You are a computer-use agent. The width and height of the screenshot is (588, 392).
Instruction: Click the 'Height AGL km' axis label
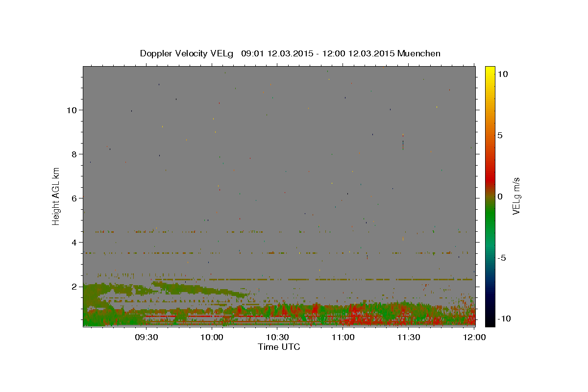[x=56, y=196]
